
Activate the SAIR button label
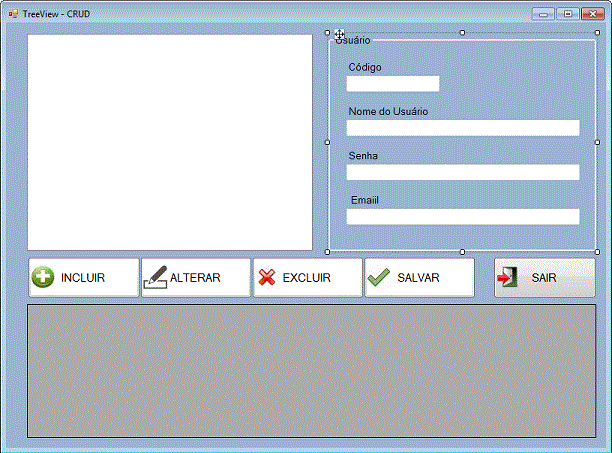click(x=544, y=278)
